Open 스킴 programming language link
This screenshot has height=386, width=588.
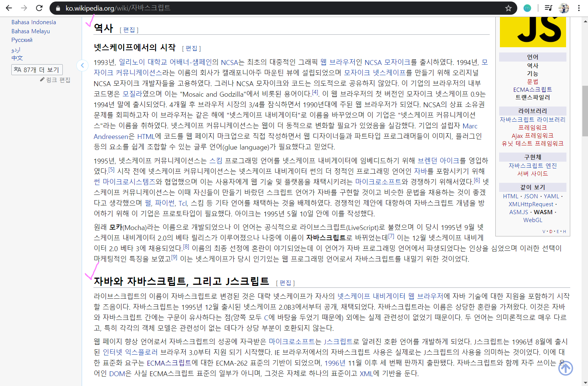point(216,161)
